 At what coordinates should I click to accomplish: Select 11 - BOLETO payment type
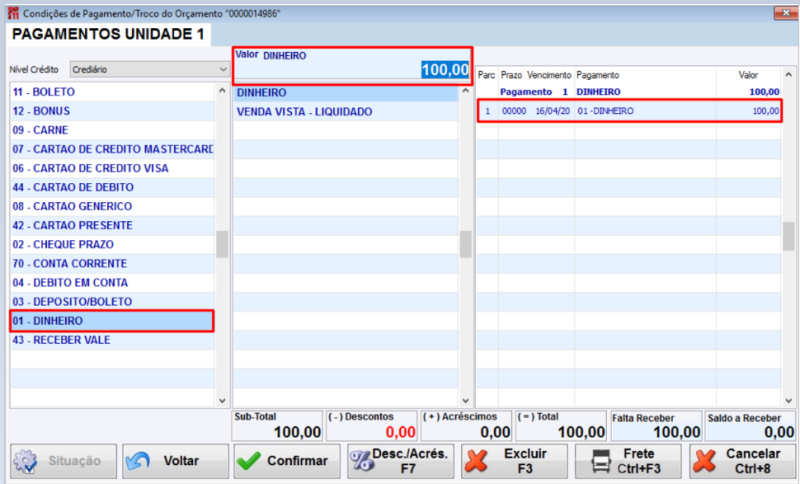click(112, 92)
